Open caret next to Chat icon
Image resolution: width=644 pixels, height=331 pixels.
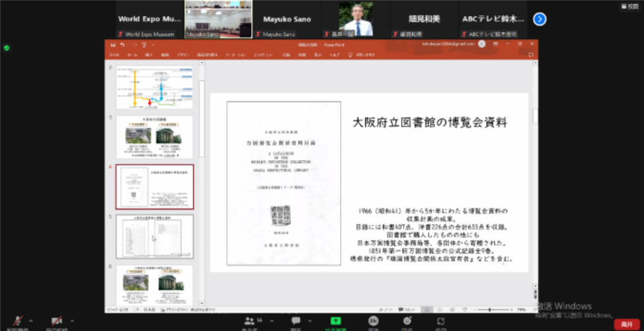[309, 321]
